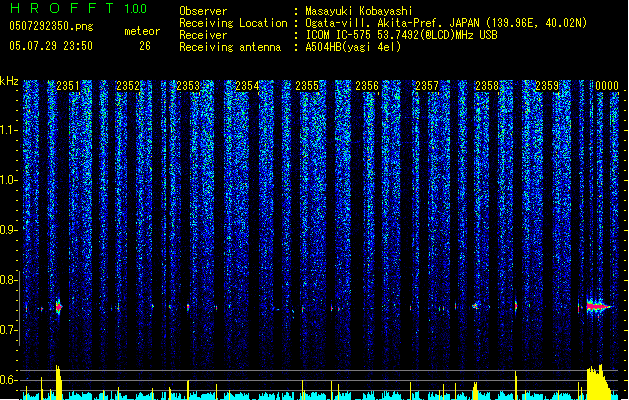This screenshot has width=629, height=400.
Task: Select antenna text A504HB(yagi 4el)
Action: [x=353, y=47]
